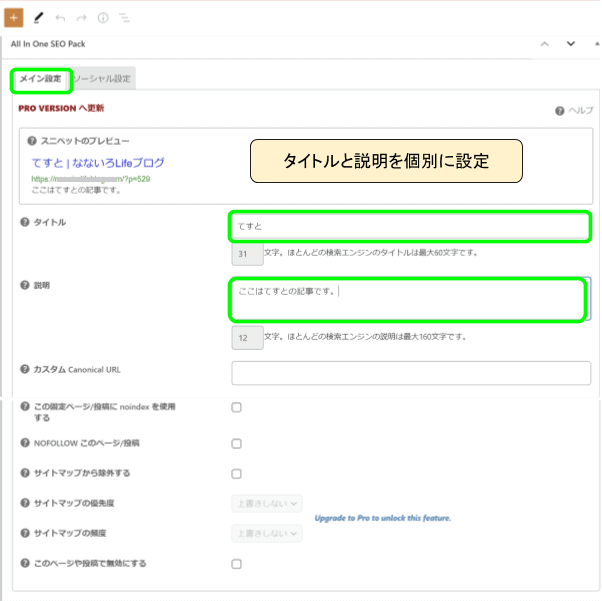Image resolution: width=602 pixels, height=601 pixels.
Task: Click the PRO VERSION へ更新 link
Action: click(61, 107)
